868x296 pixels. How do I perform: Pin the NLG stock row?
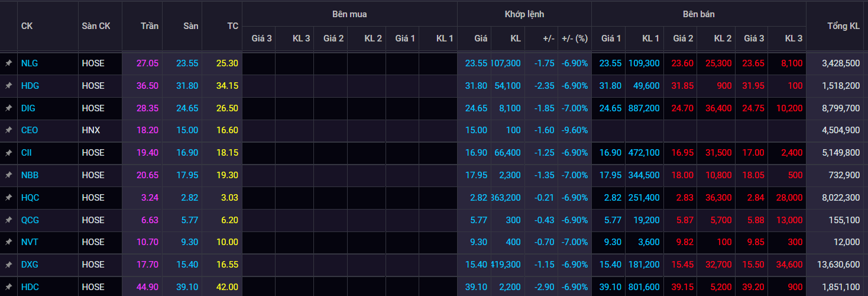tap(8, 63)
